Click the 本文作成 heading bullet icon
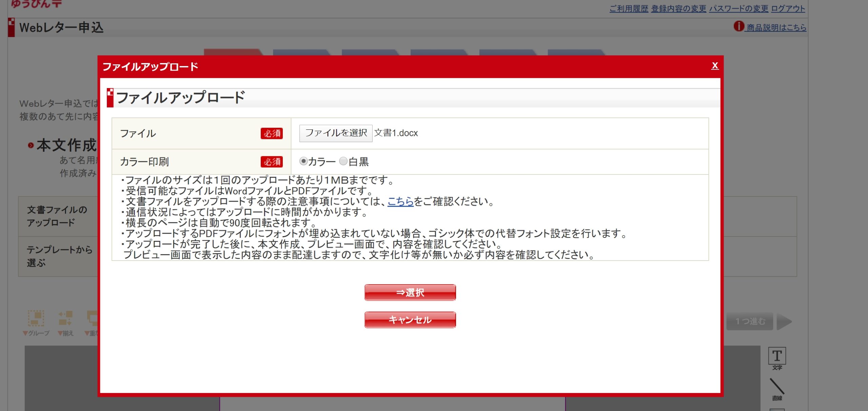Screen dimensions: 868x411 31,145
